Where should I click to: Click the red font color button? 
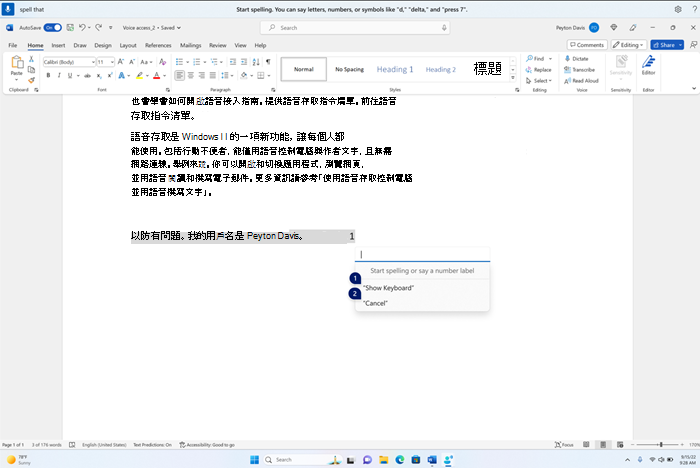point(157,75)
